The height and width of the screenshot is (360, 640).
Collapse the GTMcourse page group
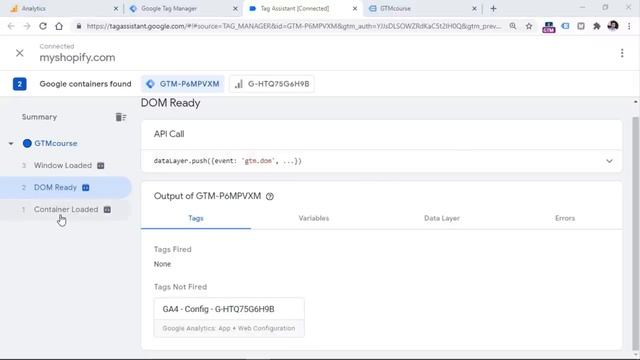tap(11, 144)
